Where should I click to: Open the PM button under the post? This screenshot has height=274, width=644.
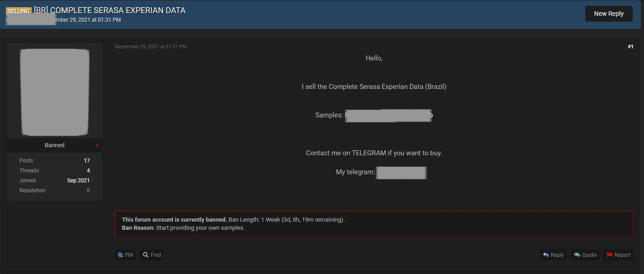point(125,255)
